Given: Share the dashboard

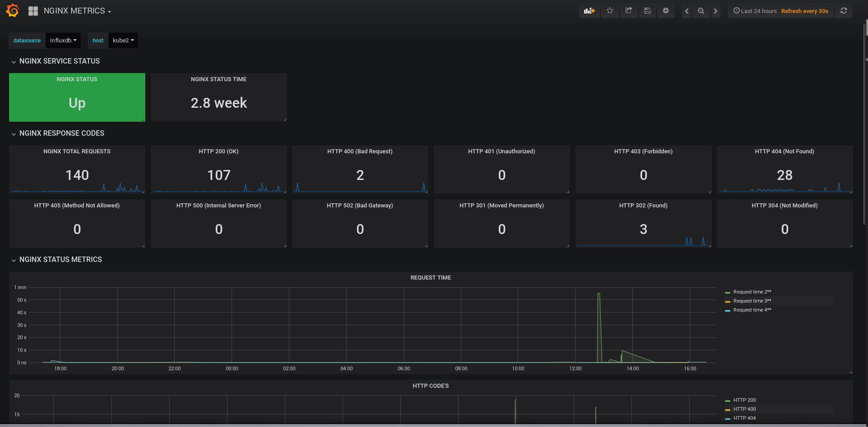Looking at the screenshot, I should (x=629, y=11).
